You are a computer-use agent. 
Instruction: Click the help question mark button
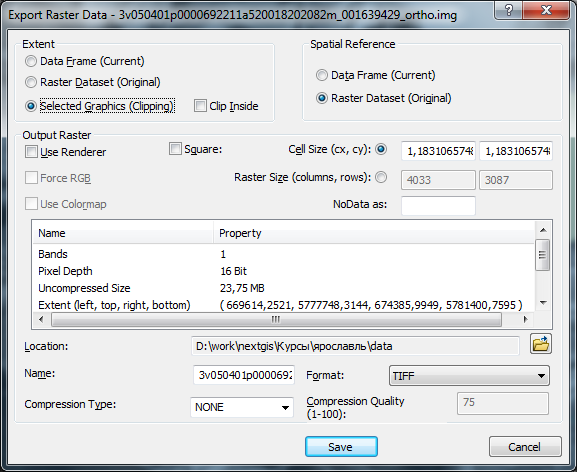tap(509, 10)
